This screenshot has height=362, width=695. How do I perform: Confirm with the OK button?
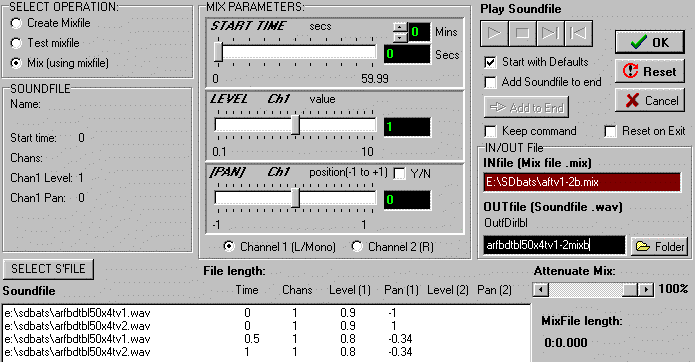pyautogui.click(x=650, y=42)
